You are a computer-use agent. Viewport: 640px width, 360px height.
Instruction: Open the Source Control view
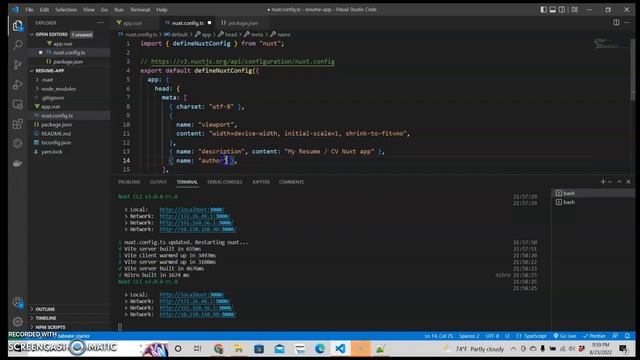click(x=18, y=64)
